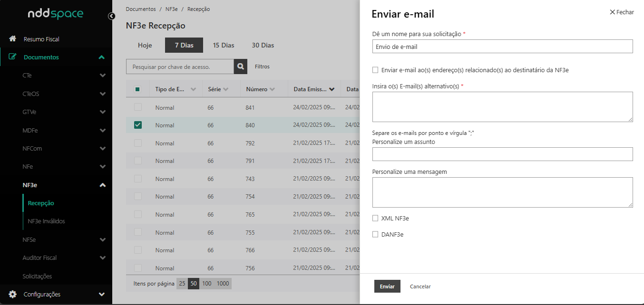Viewport: 644px width, 305px height.
Task: Expand the CTe menu section
Action: pos(102,76)
